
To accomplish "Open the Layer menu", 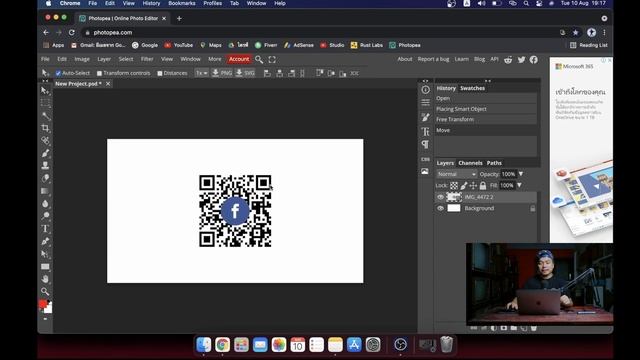I will click(104, 59).
